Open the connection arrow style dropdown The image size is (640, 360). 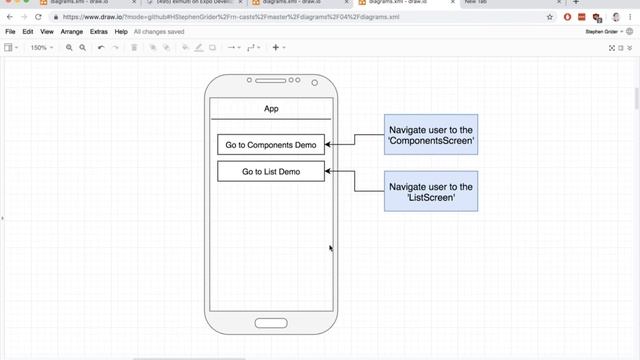(234, 48)
